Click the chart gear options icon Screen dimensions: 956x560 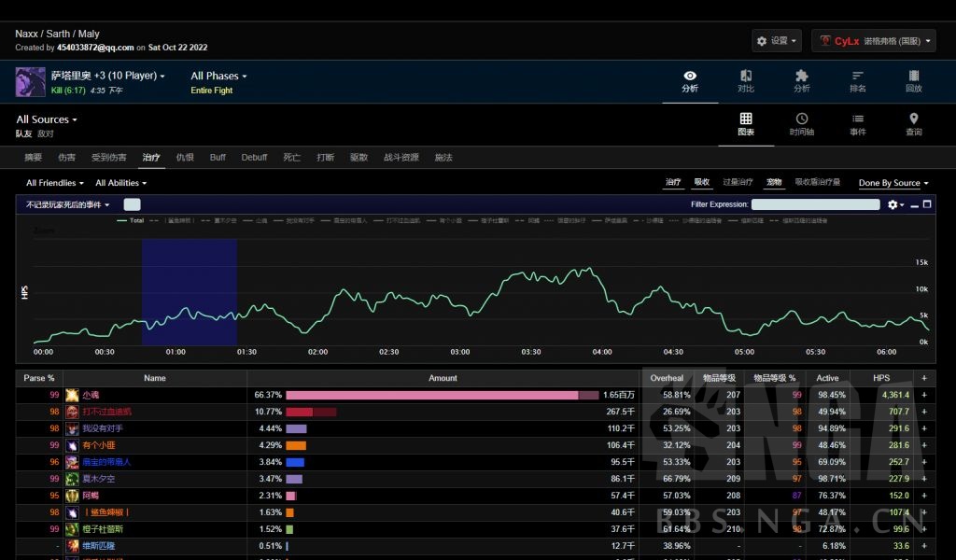click(893, 204)
